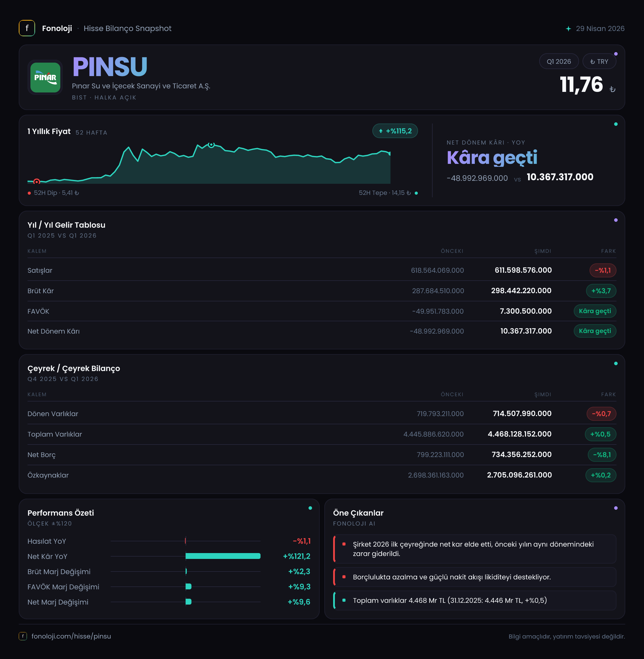Click the Toplam Varlıklar +%0,5 badge
Screen dimensions: 644x659
click(x=600, y=434)
